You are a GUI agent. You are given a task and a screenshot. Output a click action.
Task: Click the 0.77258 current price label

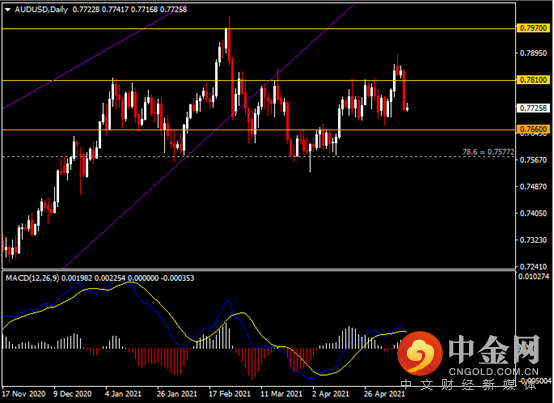[x=534, y=108]
